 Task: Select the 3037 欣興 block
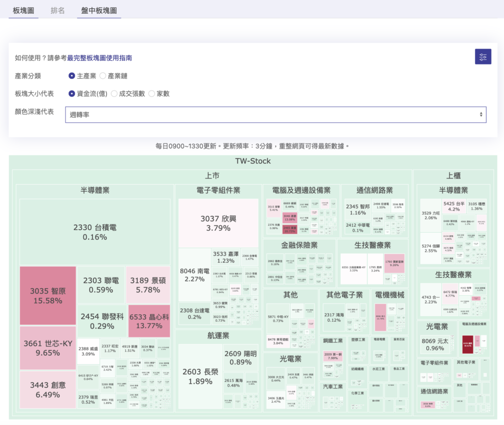tap(218, 223)
